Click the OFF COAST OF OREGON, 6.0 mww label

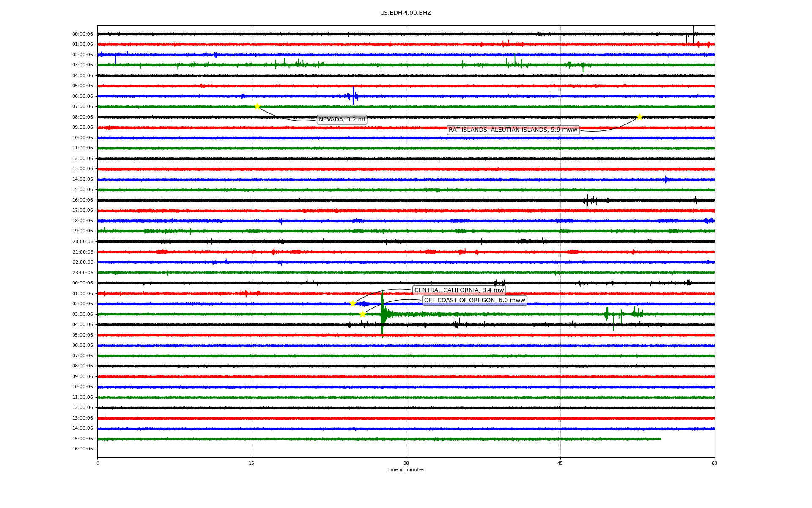coord(475,301)
